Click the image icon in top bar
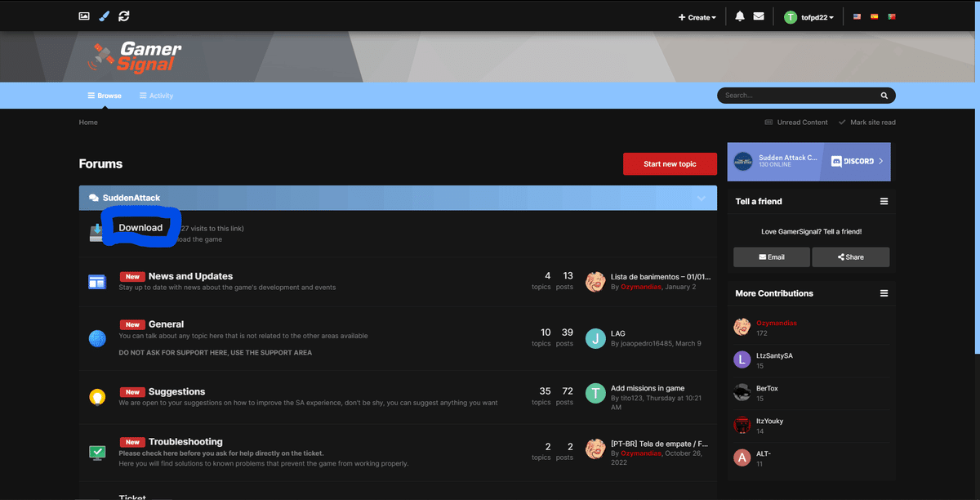The width and height of the screenshot is (980, 500). tap(83, 16)
